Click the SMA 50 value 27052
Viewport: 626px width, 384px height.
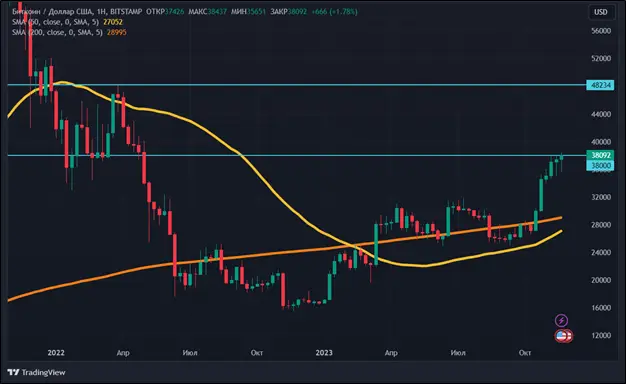coord(113,22)
